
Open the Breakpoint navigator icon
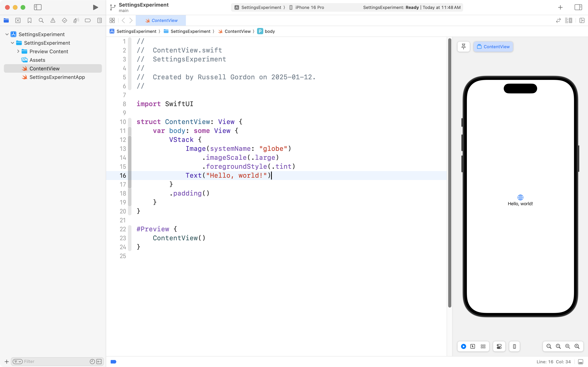pos(88,20)
